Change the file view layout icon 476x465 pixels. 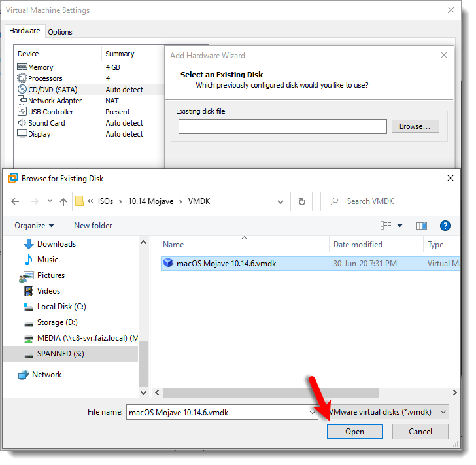click(x=386, y=226)
